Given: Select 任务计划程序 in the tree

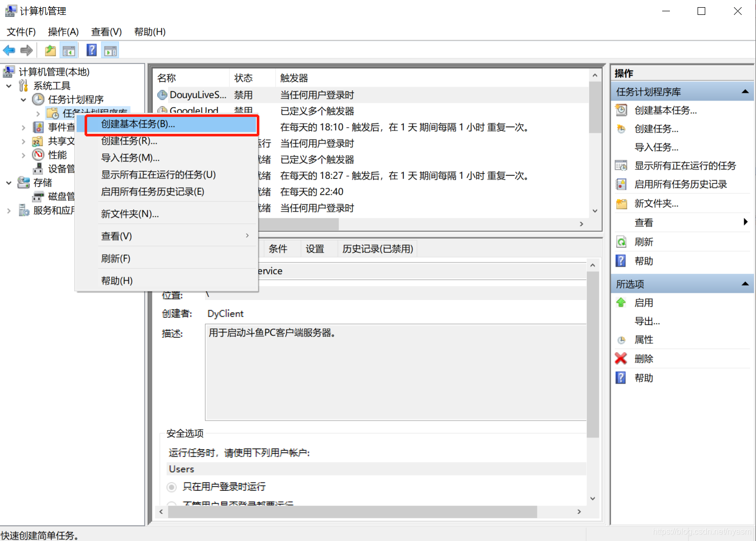Looking at the screenshot, I should [76, 99].
